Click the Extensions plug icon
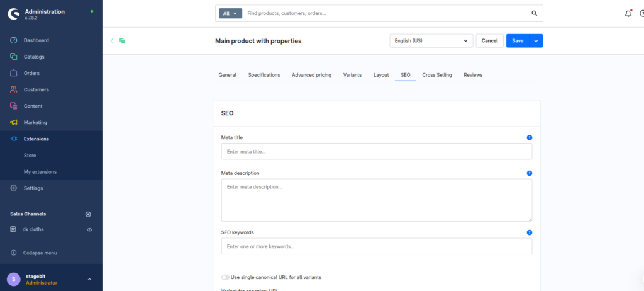This screenshot has width=644, height=291. tap(14, 139)
